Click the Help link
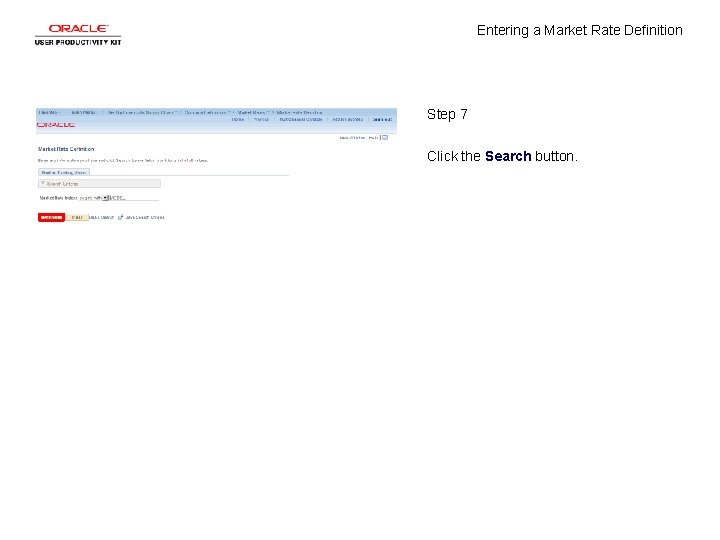 (373, 137)
